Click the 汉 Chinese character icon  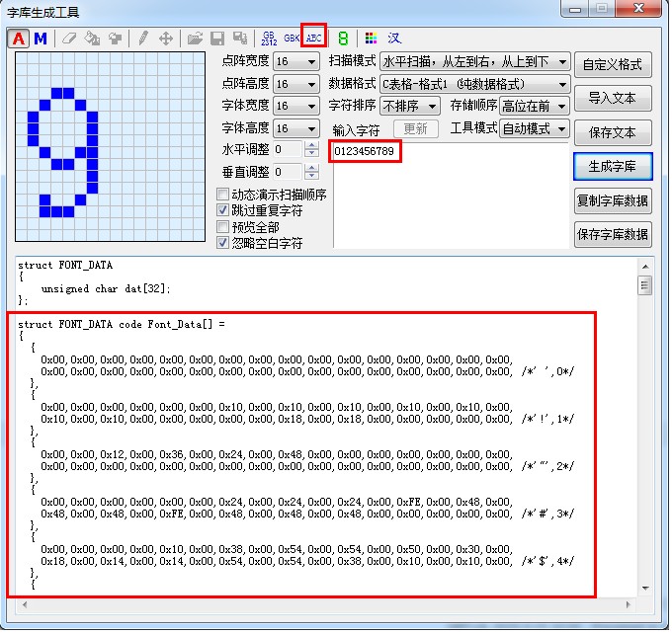[x=394, y=39]
